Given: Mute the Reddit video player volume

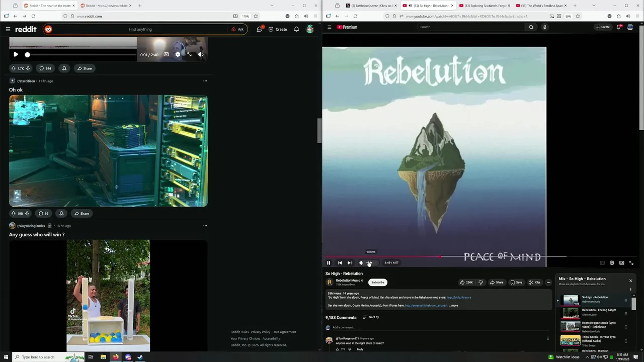Looking at the screenshot, I should [x=201, y=54].
